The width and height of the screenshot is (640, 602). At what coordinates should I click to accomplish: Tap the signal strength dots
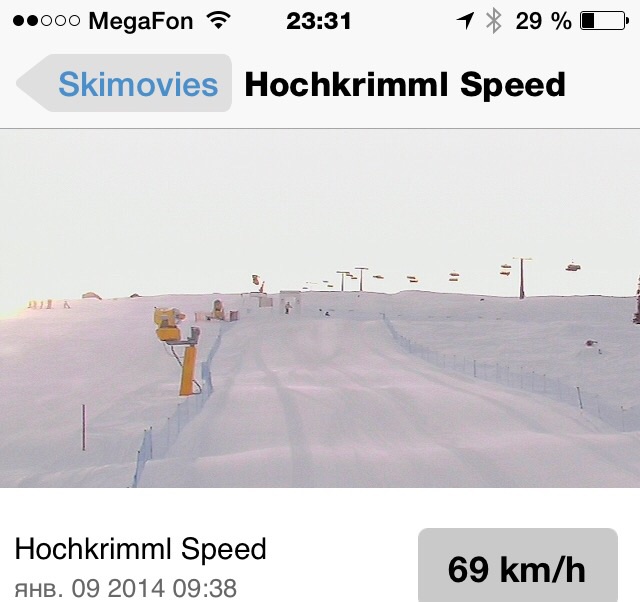pyautogui.click(x=46, y=20)
